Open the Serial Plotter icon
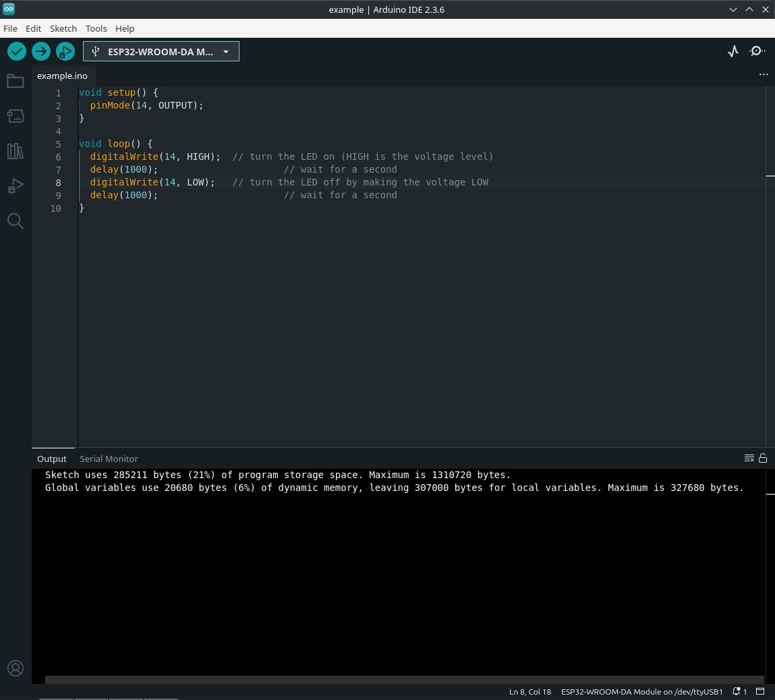The image size is (775, 700). coord(733,51)
